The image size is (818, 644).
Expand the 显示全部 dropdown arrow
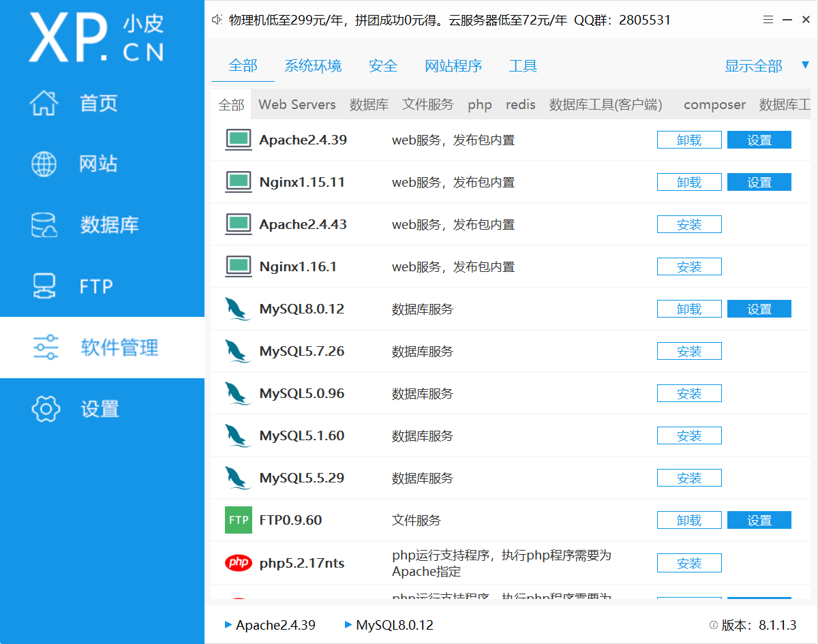(x=805, y=65)
